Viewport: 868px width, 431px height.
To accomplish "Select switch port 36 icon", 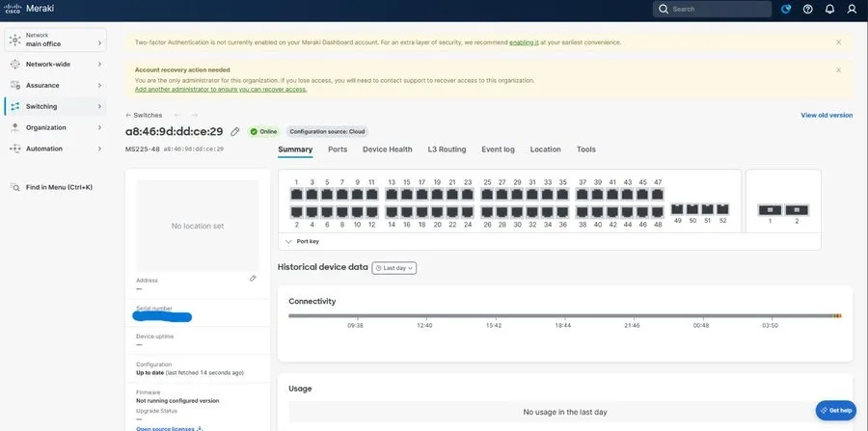I will point(563,212).
